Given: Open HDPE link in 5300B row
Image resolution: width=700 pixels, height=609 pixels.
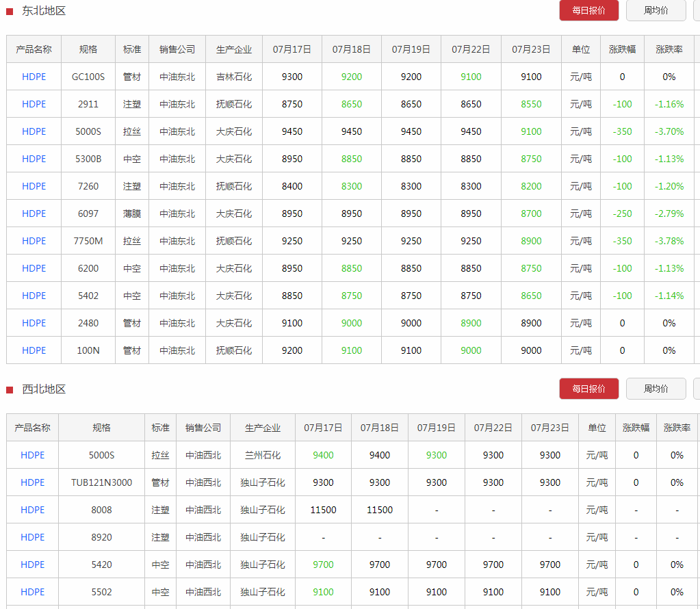Looking at the screenshot, I should click(34, 159).
